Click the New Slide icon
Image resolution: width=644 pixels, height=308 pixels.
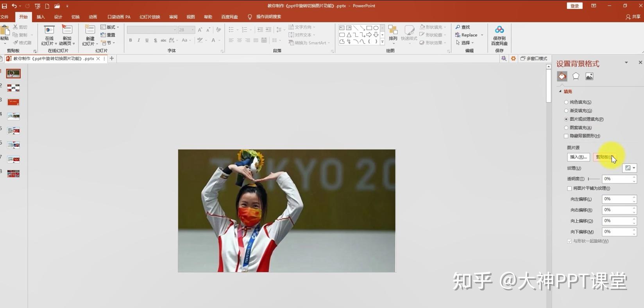point(90,30)
